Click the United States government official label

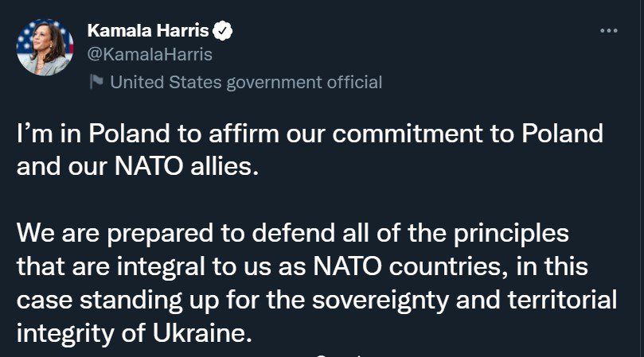(246, 82)
